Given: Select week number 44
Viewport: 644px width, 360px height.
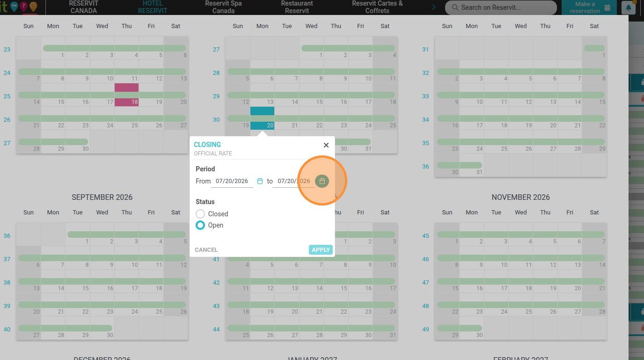Looking at the screenshot, I should 216,329.
